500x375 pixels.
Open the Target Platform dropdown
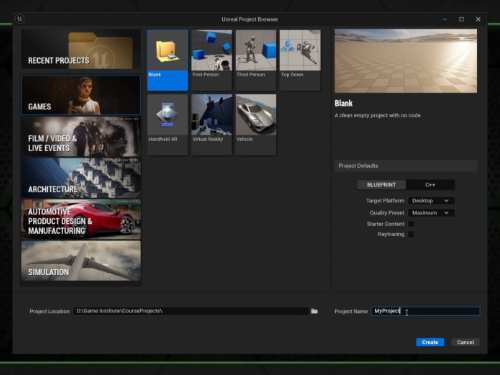(x=431, y=201)
